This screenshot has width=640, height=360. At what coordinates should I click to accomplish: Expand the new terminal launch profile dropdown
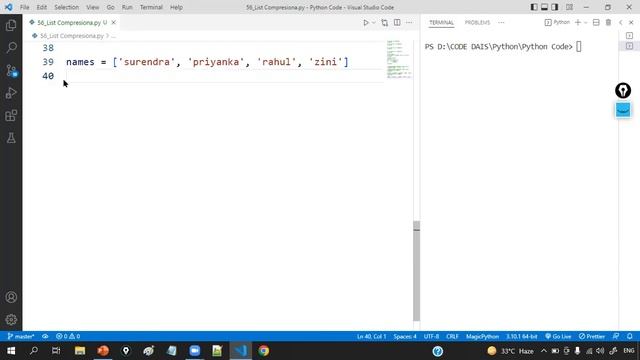pyautogui.click(x=585, y=23)
